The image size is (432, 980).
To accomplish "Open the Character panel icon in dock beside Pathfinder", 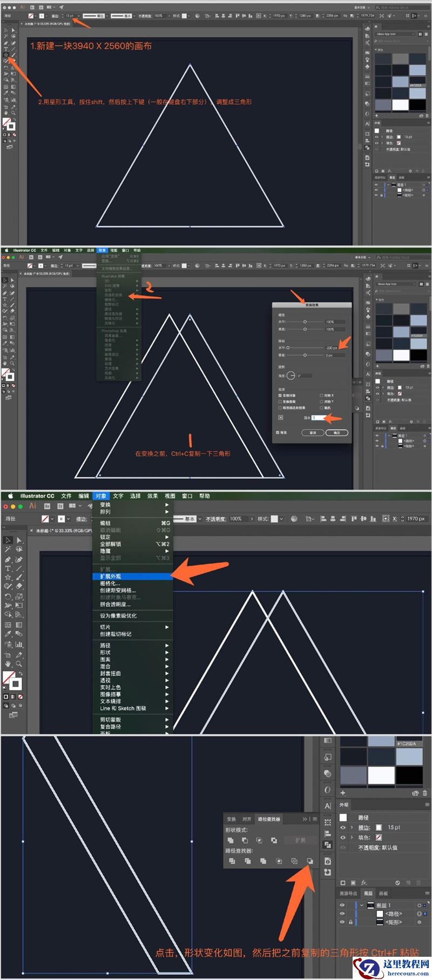I will tap(328, 806).
